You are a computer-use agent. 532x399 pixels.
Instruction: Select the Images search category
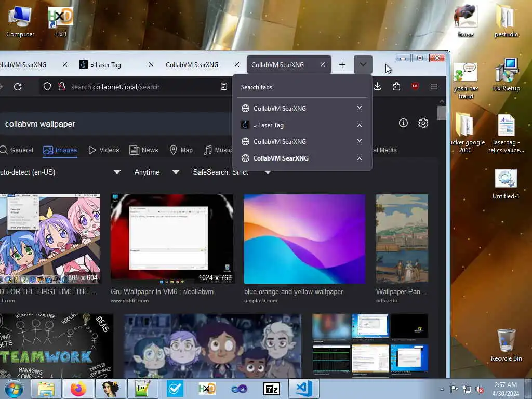(60, 150)
